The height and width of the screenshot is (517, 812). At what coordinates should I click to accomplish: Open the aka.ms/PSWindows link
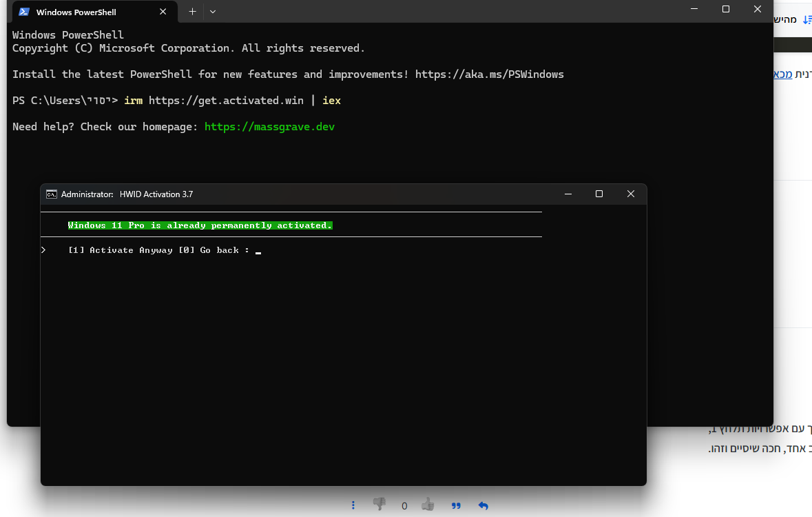489,74
